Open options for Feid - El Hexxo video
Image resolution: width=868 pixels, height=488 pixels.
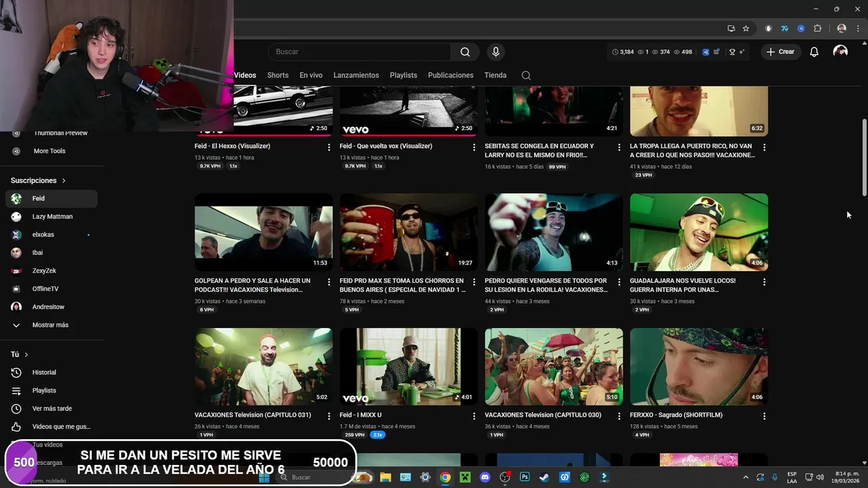pyautogui.click(x=329, y=147)
